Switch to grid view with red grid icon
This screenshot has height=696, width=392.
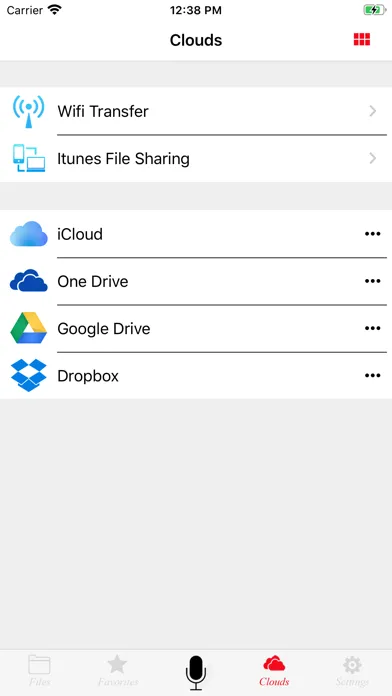tap(361, 40)
